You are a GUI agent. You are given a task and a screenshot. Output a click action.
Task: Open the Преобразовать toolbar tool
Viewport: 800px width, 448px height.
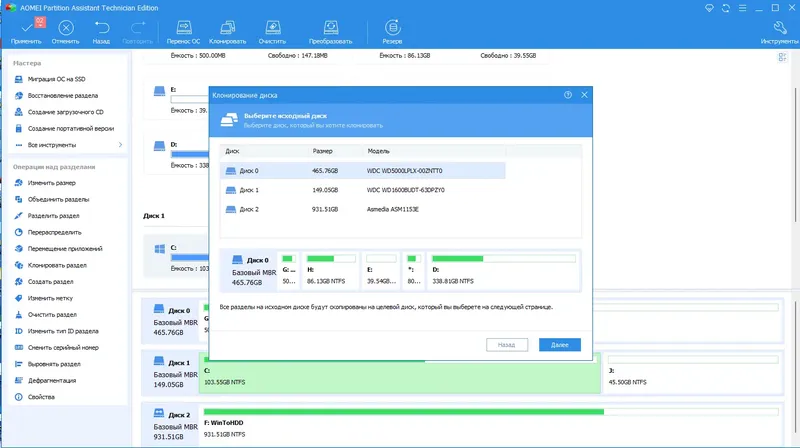click(x=331, y=32)
